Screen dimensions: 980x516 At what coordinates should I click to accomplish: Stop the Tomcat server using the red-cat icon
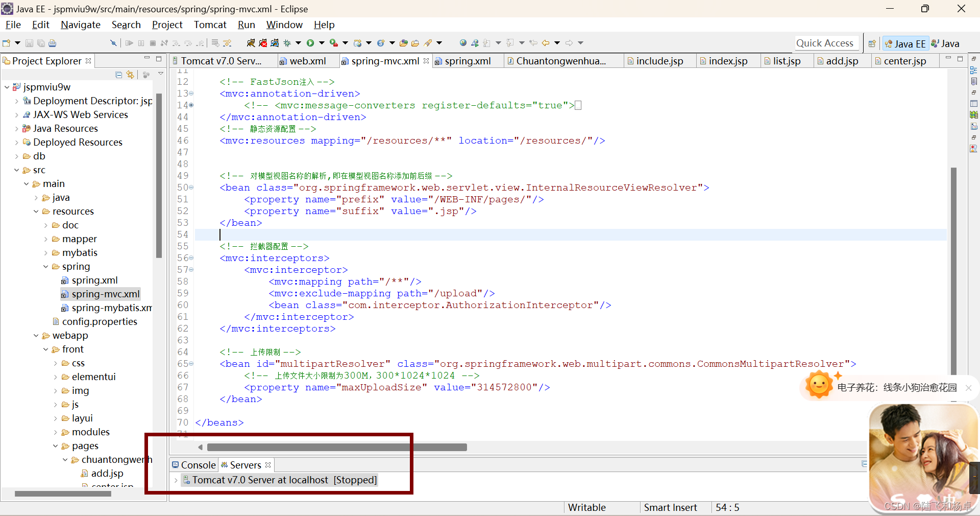click(262, 43)
